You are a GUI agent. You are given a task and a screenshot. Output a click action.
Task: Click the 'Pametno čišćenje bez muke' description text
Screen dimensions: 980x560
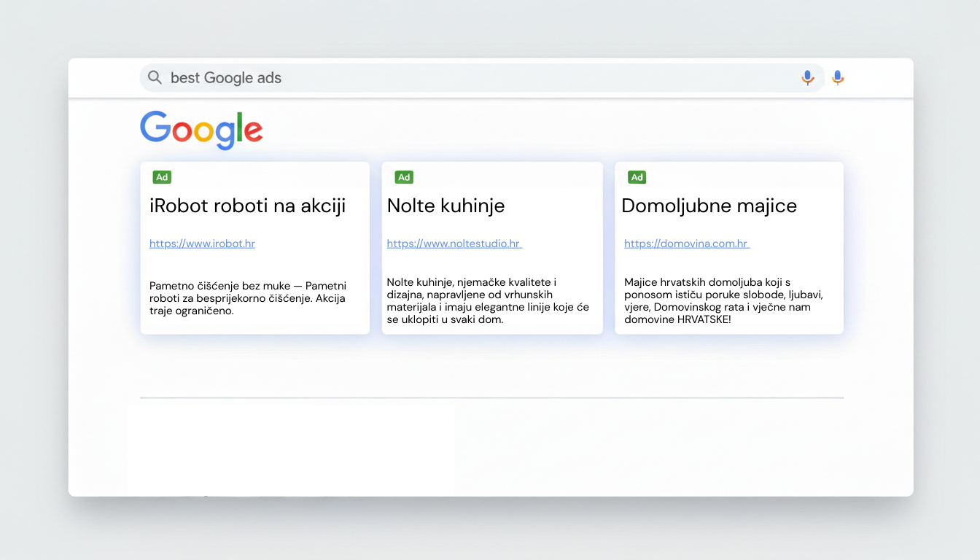click(x=248, y=298)
